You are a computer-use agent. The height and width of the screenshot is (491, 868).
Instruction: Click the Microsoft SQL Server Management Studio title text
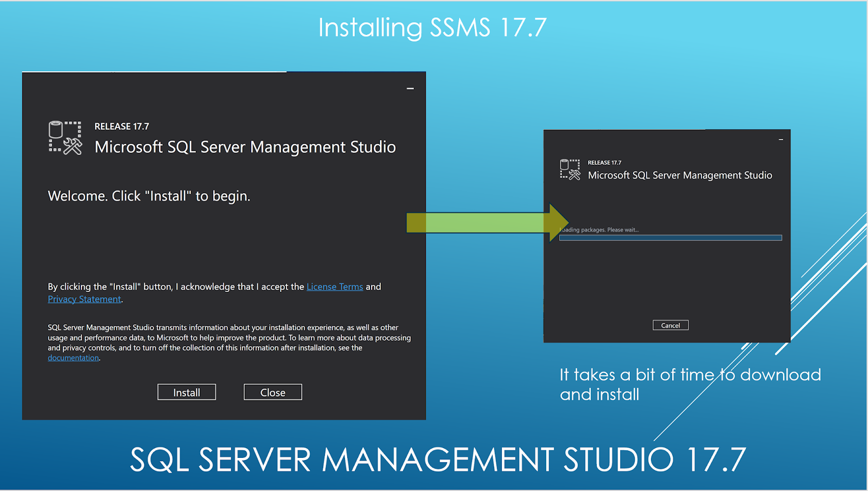(245, 147)
